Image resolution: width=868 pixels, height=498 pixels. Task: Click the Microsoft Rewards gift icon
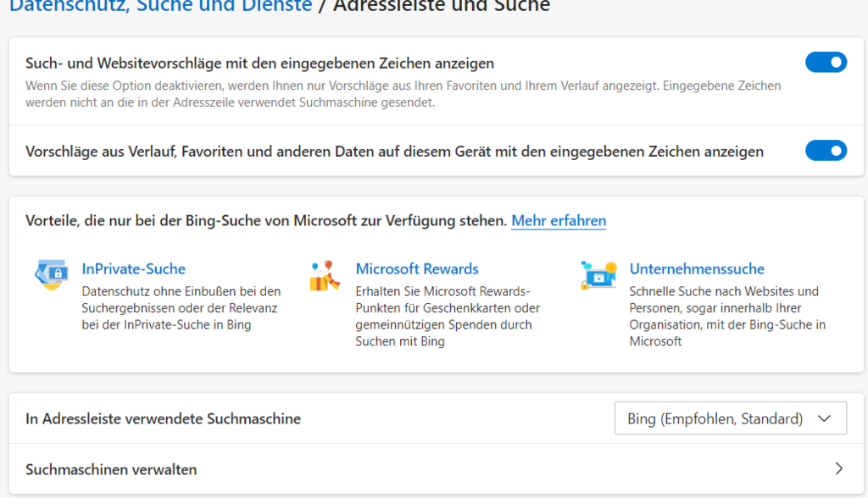point(325,276)
